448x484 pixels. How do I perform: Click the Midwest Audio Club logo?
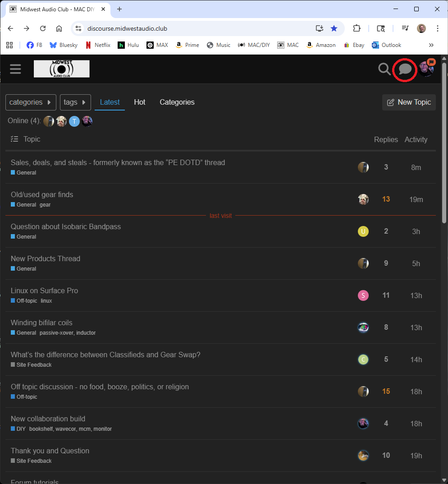click(61, 69)
